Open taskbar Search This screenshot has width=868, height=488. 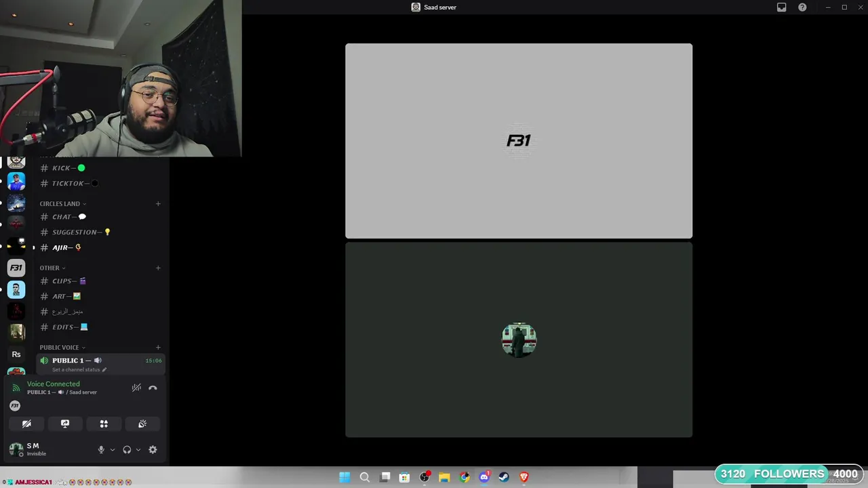(365, 477)
